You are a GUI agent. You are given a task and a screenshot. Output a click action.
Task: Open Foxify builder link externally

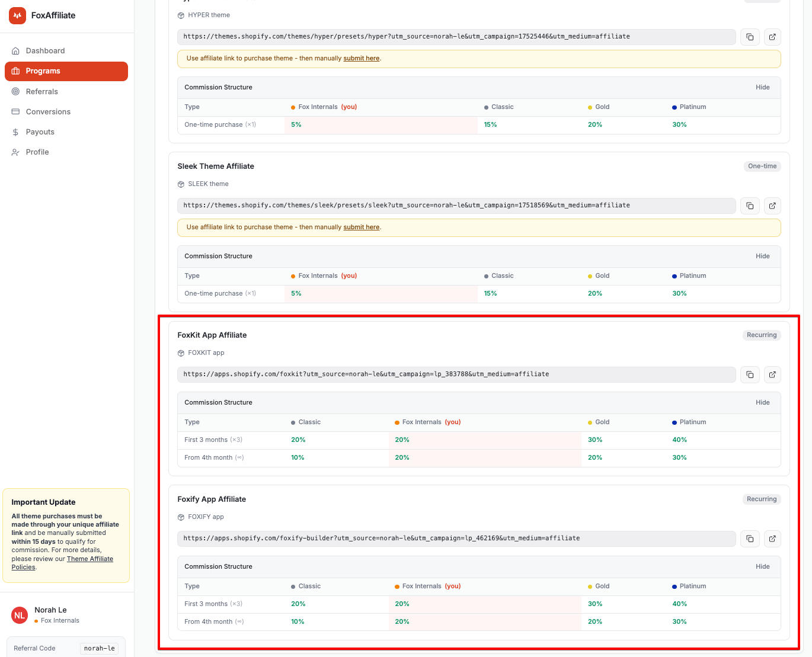point(772,539)
